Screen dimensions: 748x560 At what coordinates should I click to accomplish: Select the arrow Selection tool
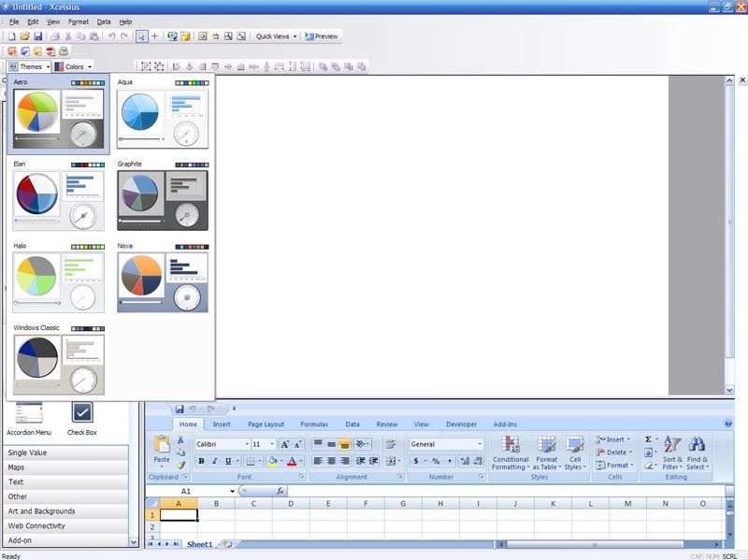click(142, 36)
